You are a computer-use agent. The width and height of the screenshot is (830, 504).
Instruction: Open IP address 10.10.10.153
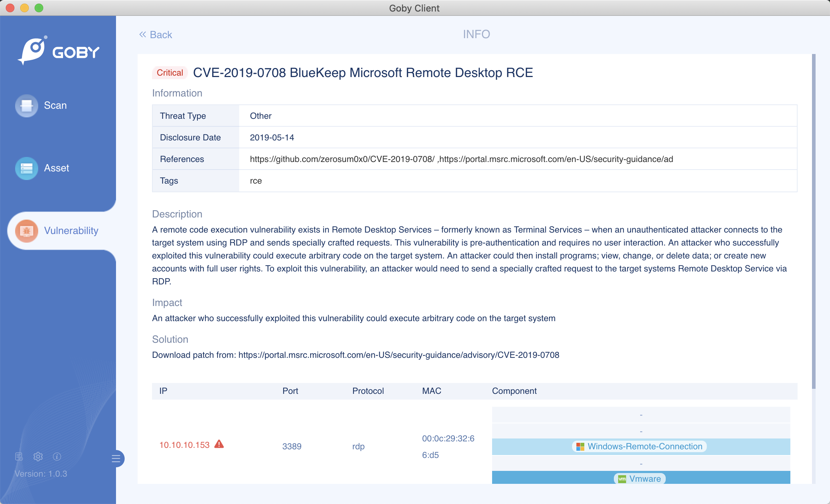click(x=184, y=445)
